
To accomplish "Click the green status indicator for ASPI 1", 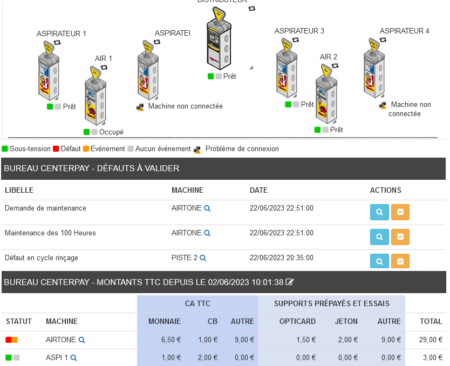I will click(9, 358).
